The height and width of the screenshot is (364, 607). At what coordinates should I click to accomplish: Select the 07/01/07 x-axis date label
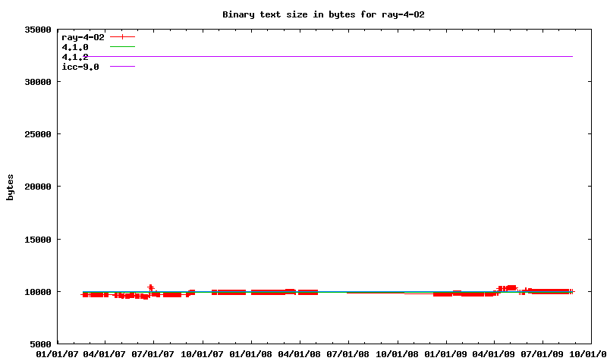(x=153, y=354)
